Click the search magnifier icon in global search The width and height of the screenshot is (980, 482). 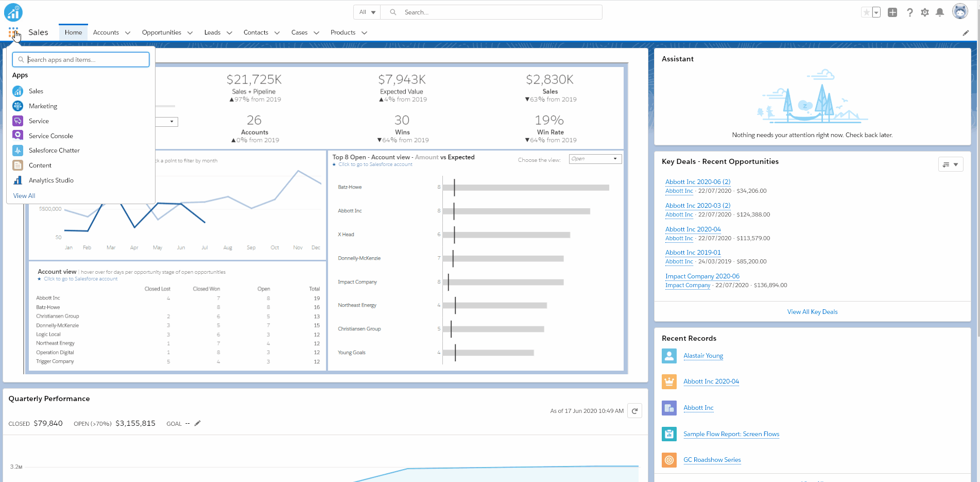[393, 12]
